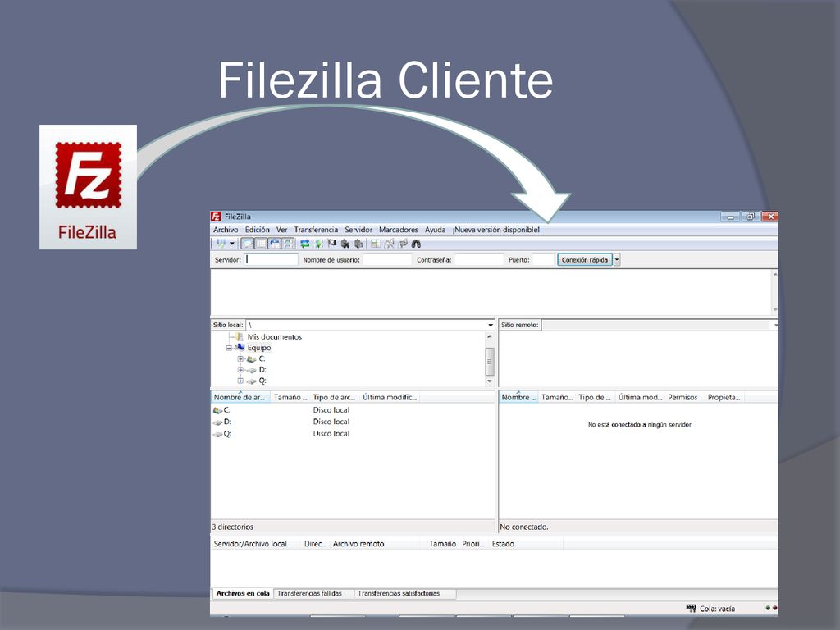Viewport: 840px width, 630px height.
Task: Sort remote files by Permisos column
Action: pos(683,398)
